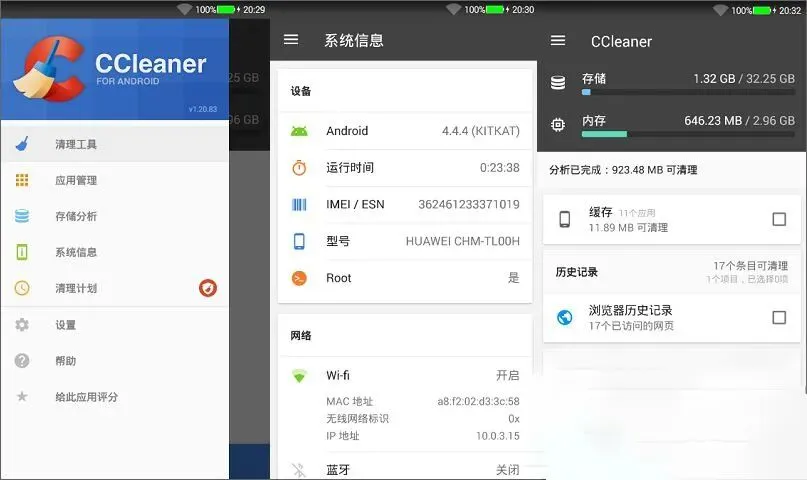Screen dimensions: 807x480
Task: Click the 网络 section heading
Action: click(x=301, y=336)
